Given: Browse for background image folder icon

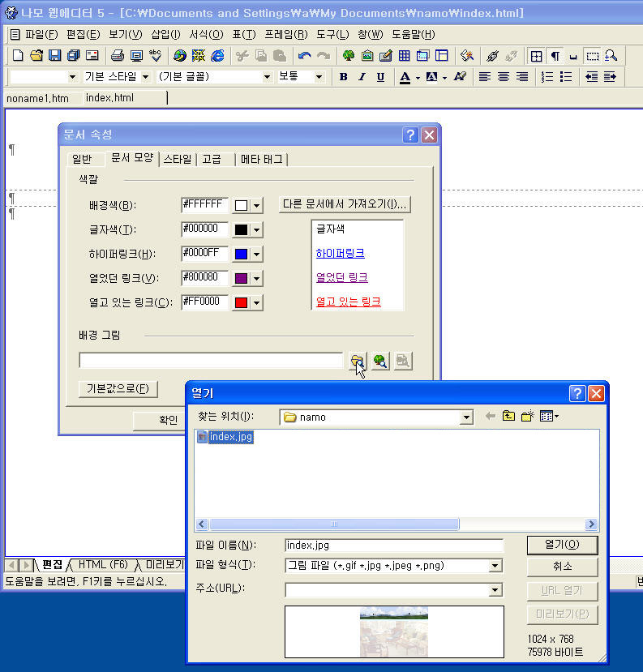Looking at the screenshot, I should tap(358, 361).
